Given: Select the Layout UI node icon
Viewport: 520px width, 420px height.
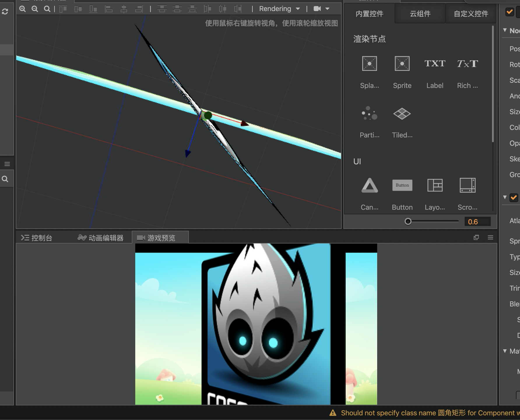Looking at the screenshot, I should coord(435,185).
